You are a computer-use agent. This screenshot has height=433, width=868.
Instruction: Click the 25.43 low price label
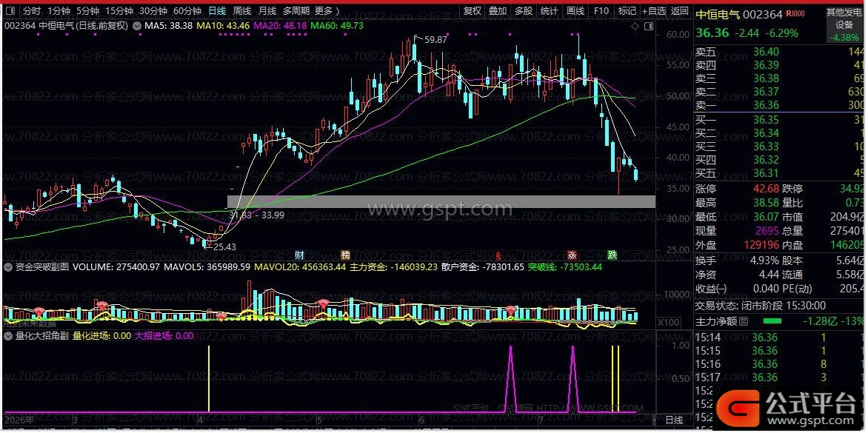pos(224,246)
